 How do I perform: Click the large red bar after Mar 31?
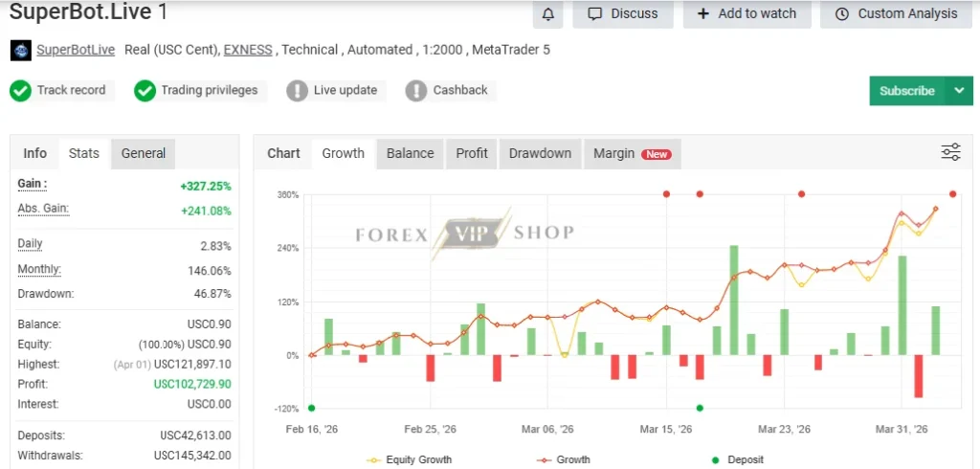pyautogui.click(x=919, y=376)
